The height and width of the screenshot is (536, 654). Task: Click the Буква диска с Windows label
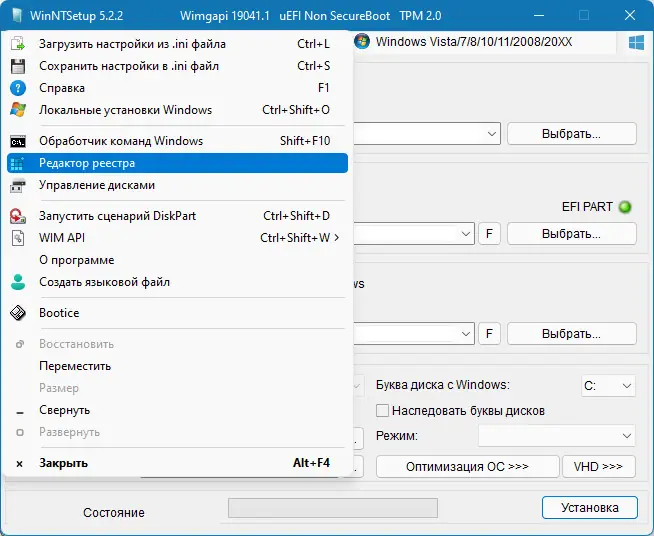click(443, 385)
